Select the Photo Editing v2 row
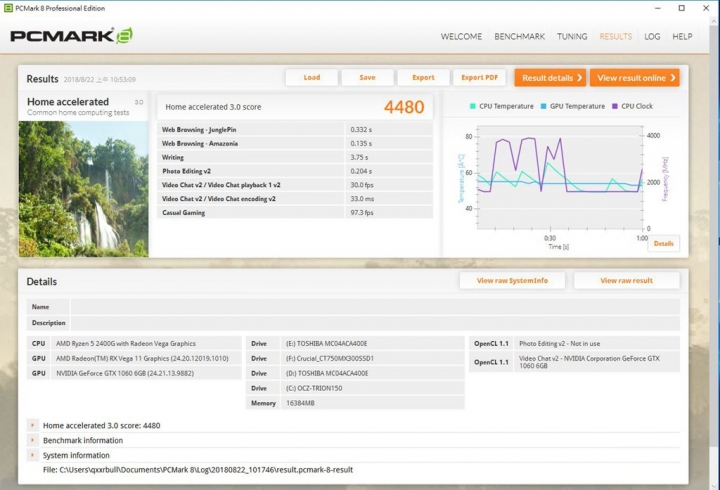Viewport: 720px width, 490px height. (295, 171)
